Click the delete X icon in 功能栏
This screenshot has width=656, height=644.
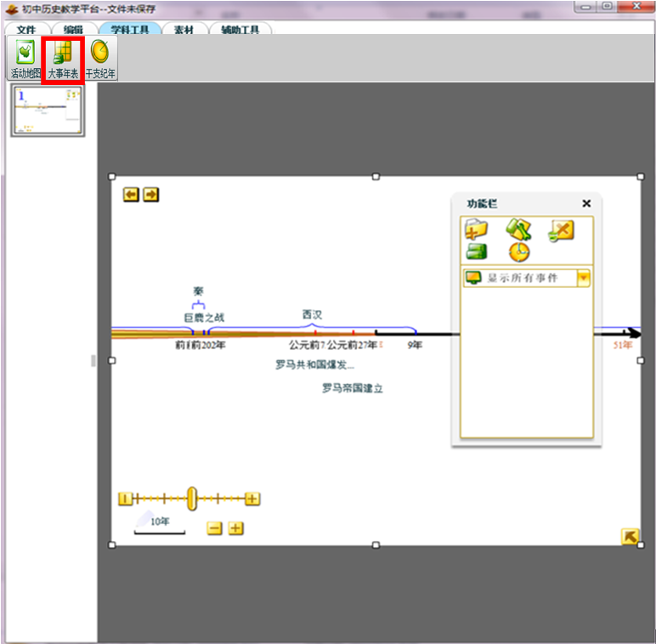click(x=561, y=229)
